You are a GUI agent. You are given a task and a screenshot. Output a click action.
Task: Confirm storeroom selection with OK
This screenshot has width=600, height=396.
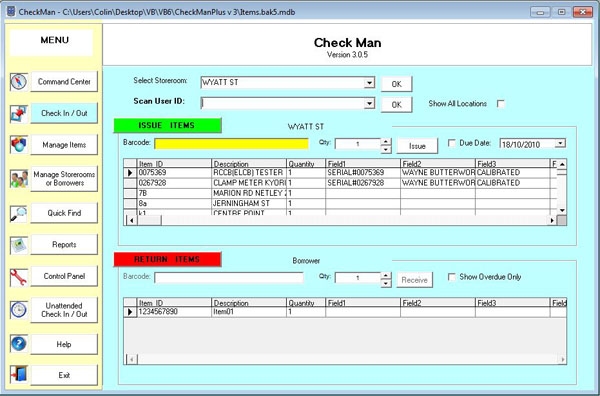[396, 84]
